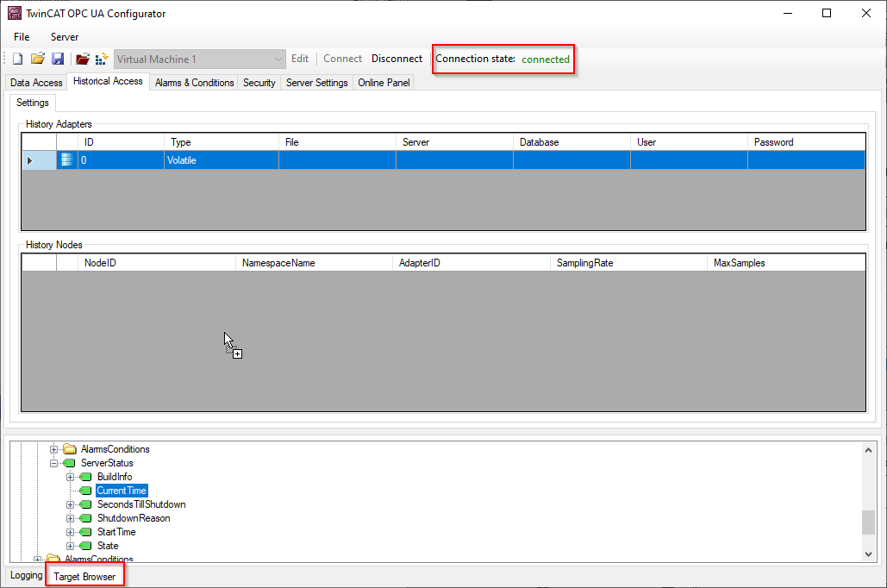Click the green ServerStatus node icon
Screen dimensions: 887x588
click(70, 463)
